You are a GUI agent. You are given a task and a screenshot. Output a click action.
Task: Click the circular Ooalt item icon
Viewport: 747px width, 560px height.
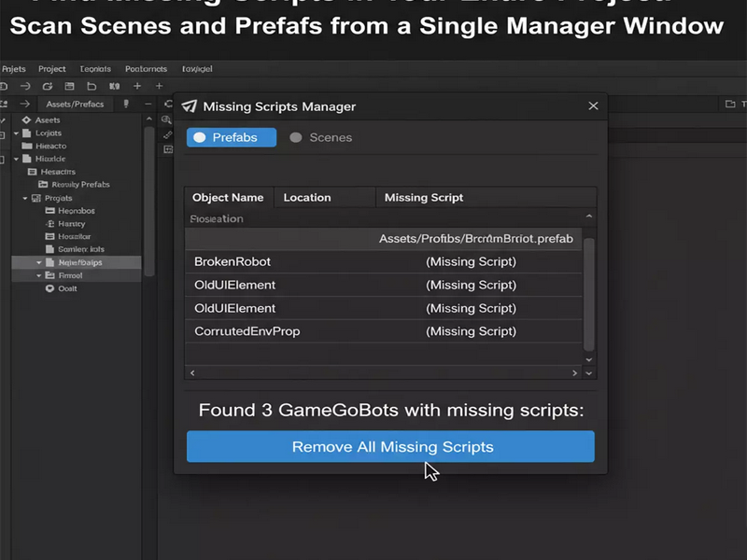(49, 288)
